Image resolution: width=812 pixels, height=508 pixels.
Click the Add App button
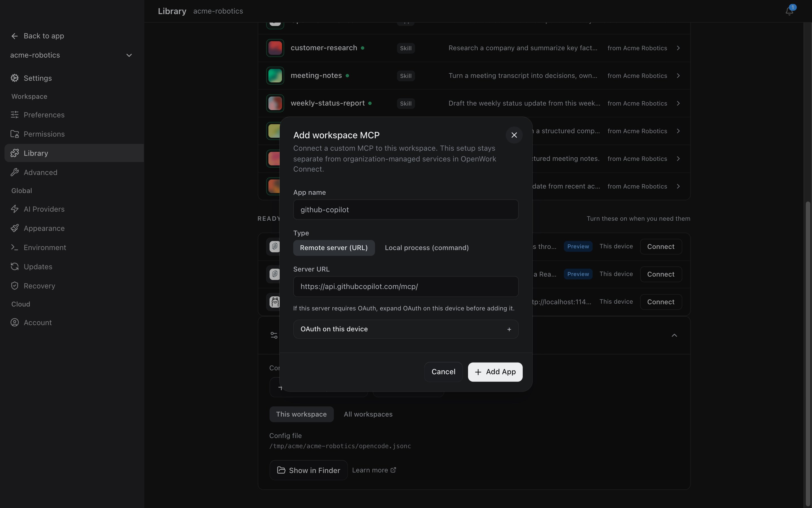point(495,372)
